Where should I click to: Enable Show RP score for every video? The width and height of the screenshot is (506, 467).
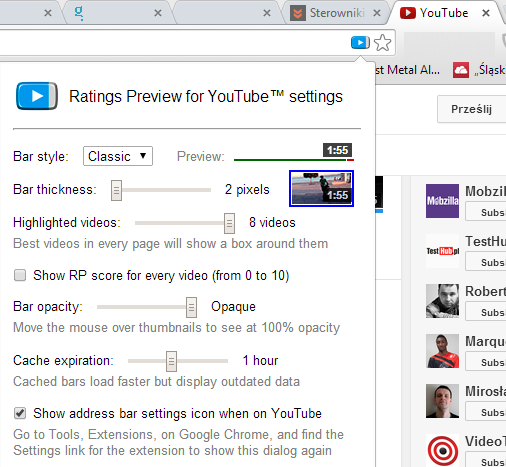click(x=20, y=275)
